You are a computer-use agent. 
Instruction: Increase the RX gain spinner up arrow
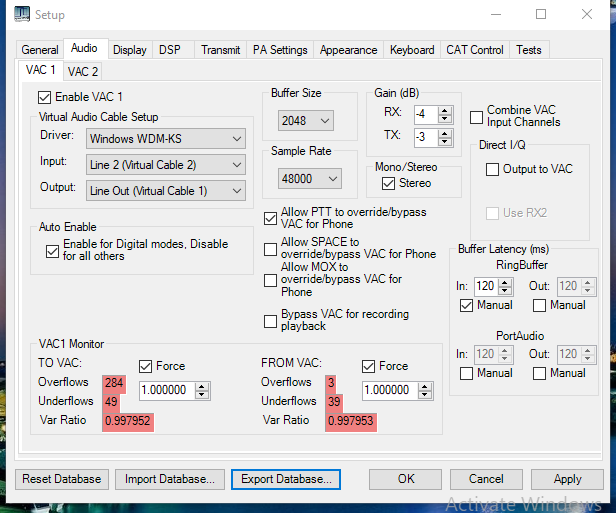[445, 109]
